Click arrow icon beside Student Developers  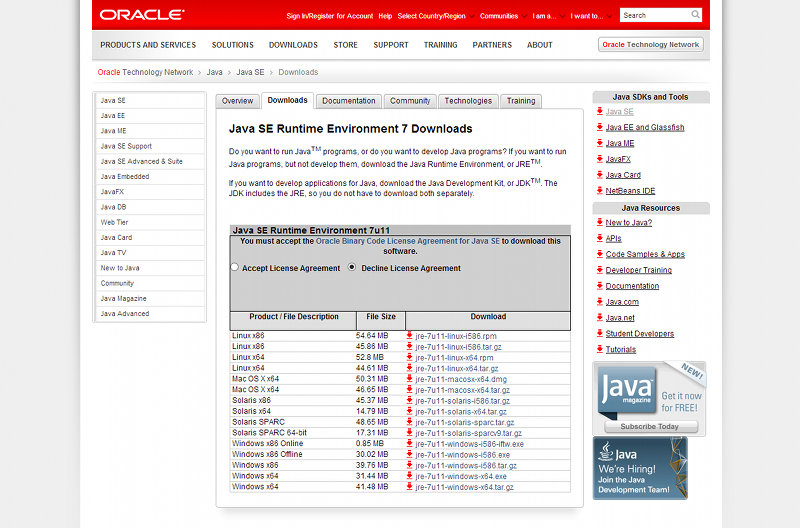point(599,333)
